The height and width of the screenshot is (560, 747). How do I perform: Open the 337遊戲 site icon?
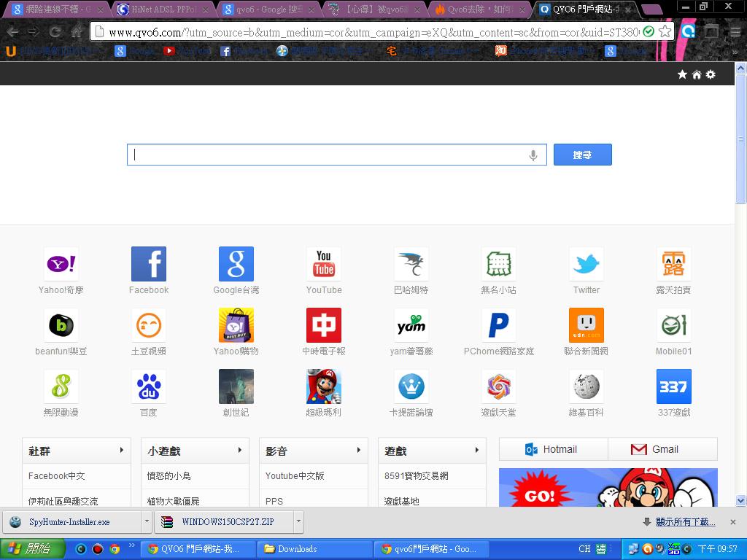pyautogui.click(x=673, y=386)
